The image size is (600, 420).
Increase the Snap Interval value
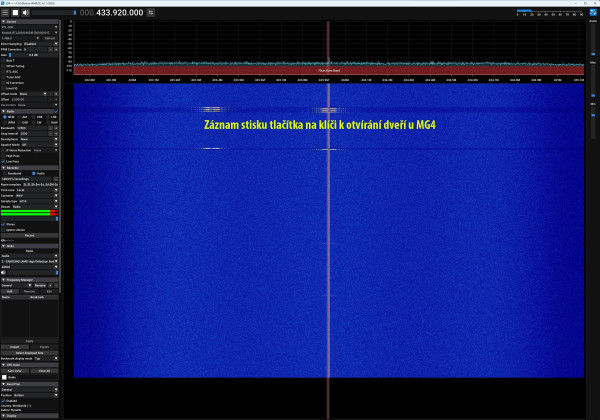(x=56, y=133)
